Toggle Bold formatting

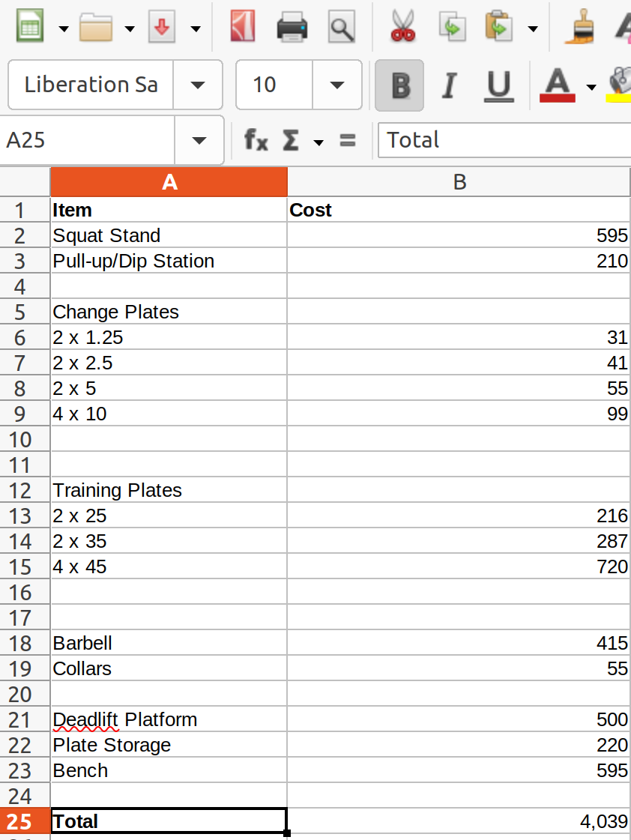click(x=400, y=85)
